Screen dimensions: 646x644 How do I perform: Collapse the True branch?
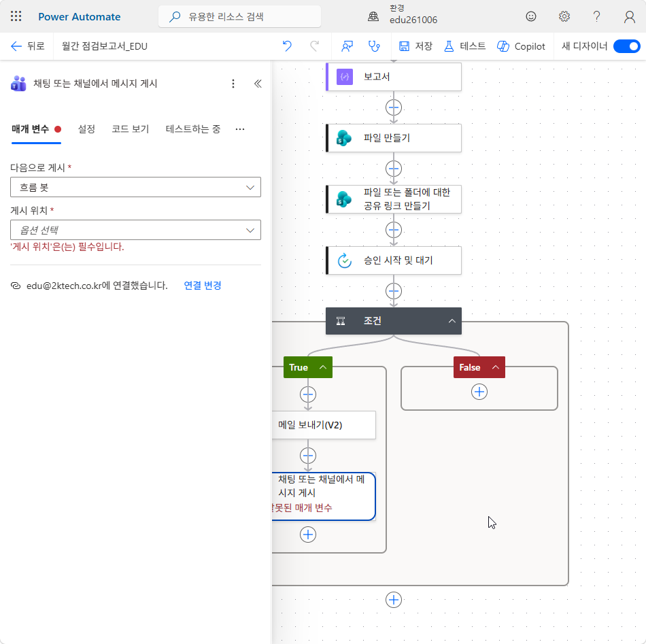(323, 367)
